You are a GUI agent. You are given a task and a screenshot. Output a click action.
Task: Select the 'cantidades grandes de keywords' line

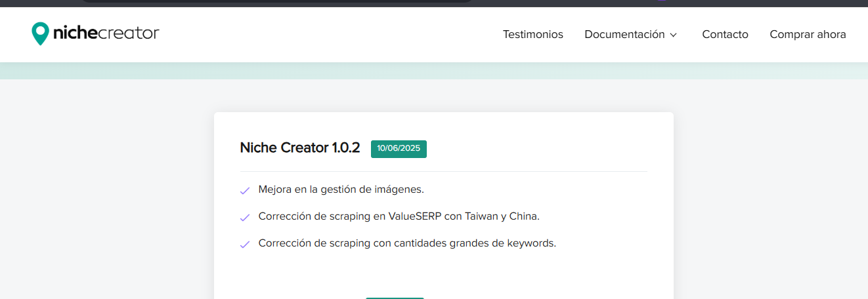[x=407, y=243]
